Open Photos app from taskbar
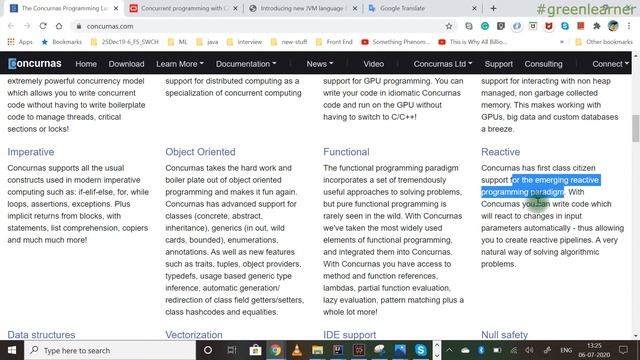Image resolution: width=640 pixels, height=360 pixels. [400, 350]
